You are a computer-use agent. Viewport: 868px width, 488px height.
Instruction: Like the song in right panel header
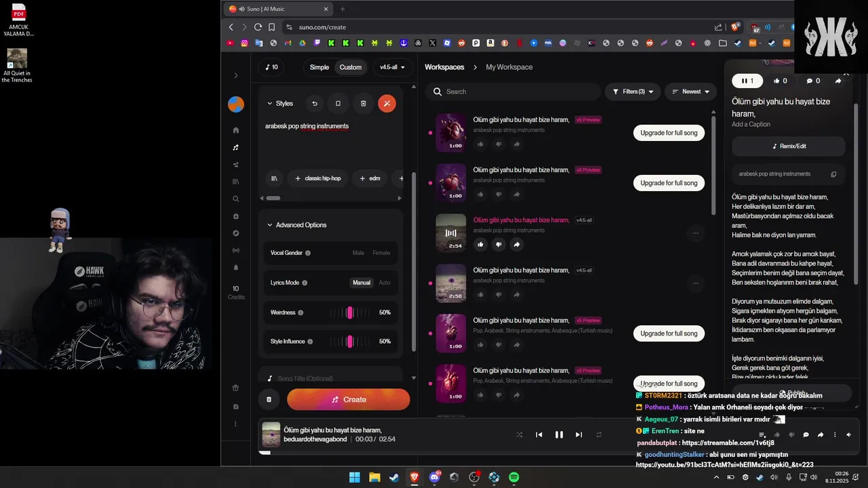click(781, 81)
